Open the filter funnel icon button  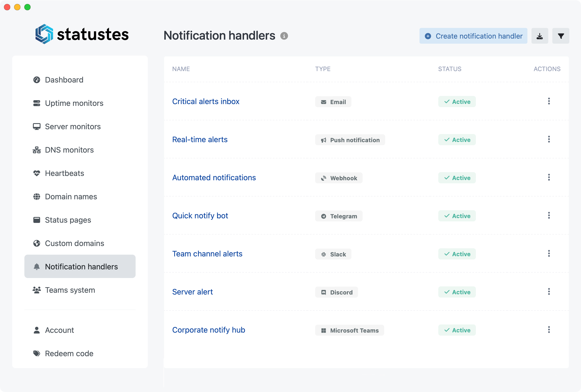click(561, 36)
